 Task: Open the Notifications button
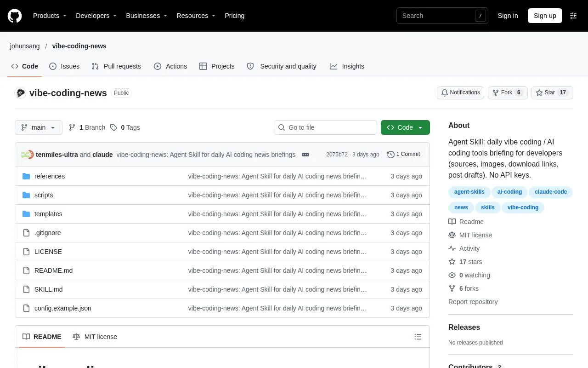(x=461, y=92)
